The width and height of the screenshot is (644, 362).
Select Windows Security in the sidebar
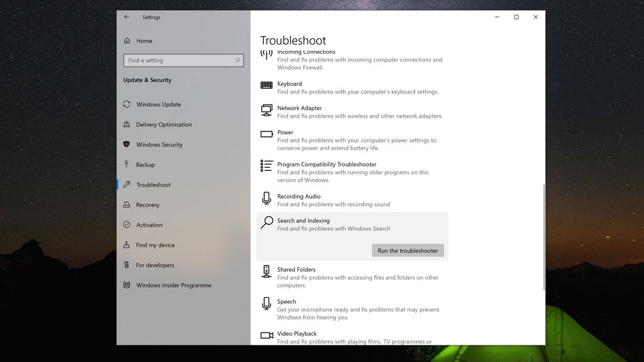click(161, 145)
